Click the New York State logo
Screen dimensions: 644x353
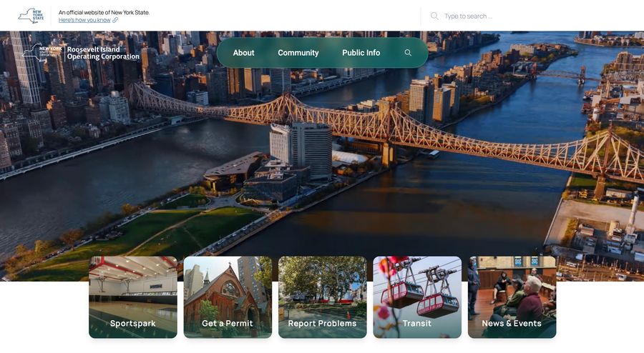point(31,16)
